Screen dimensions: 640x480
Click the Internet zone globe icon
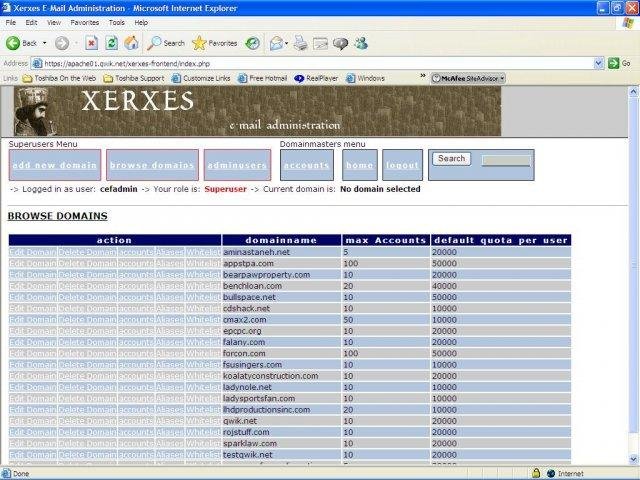coord(551,473)
